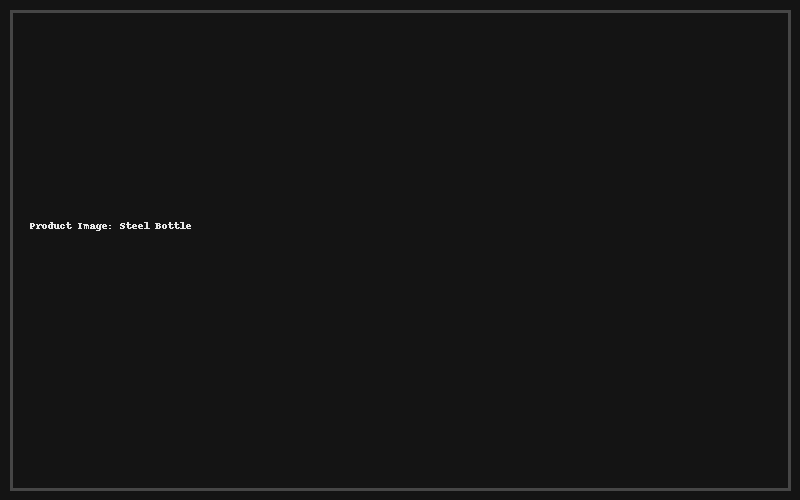Screen dimensions: 800x500
Task: Click the 'Product Image:' text prefix
Action: pyautogui.click(x=71, y=226)
